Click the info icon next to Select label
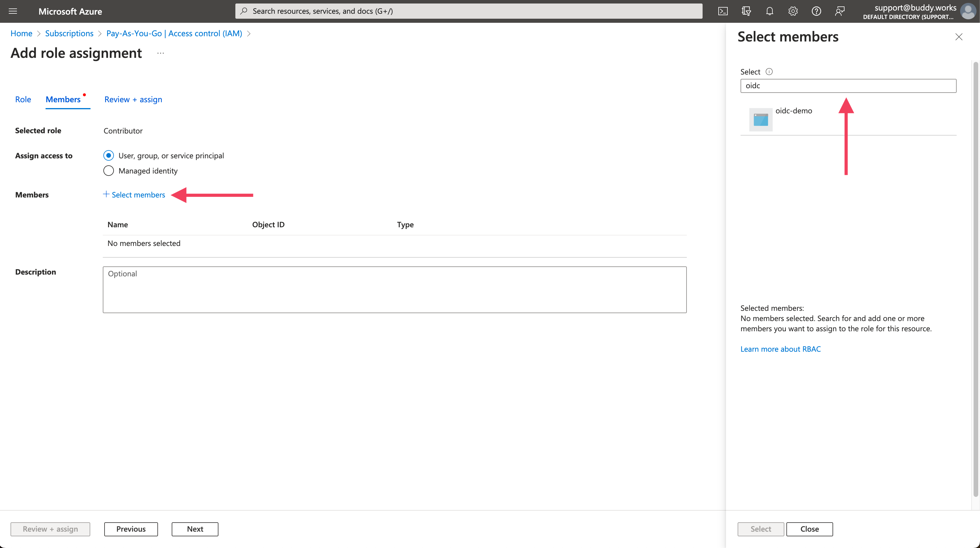980x548 pixels. coord(769,72)
